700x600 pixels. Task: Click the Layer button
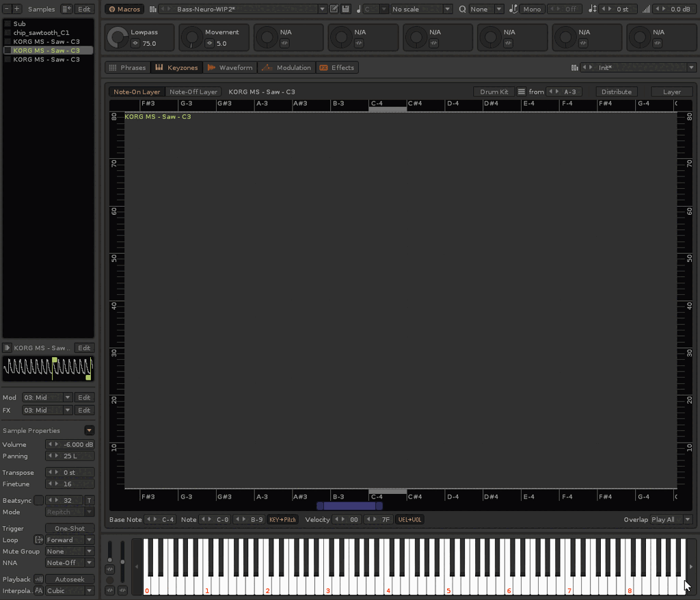tap(672, 92)
